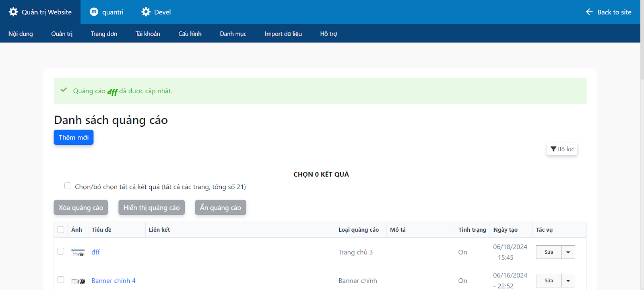Open the Danh mục menu
The width and height of the screenshot is (644, 290).
[233, 34]
